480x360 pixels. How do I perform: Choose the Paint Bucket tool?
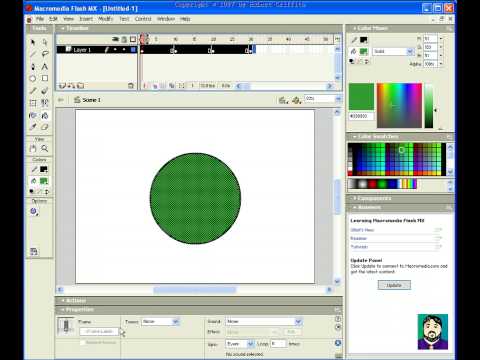coord(45,115)
